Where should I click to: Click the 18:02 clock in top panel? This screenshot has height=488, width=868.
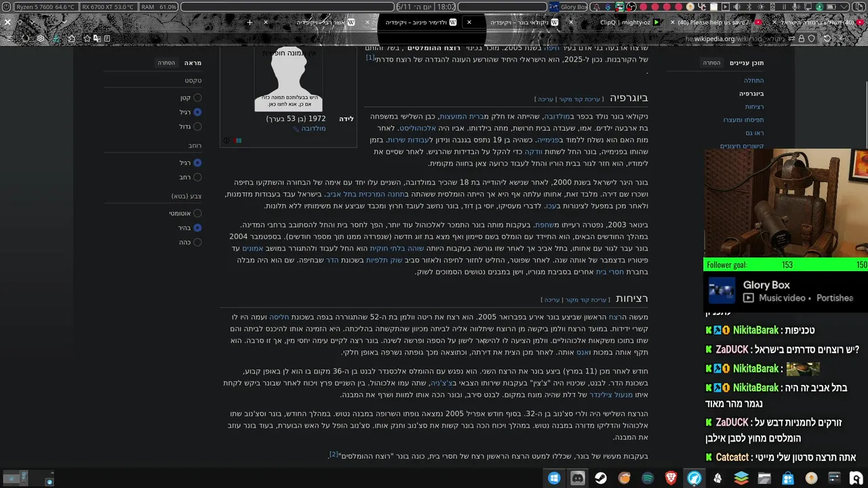[446, 7]
